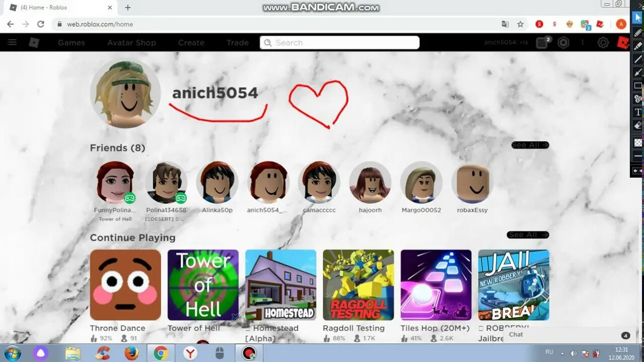Open Bandicam from the taskbar
The height and width of the screenshot is (362, 644).
[x=249, y=353]
